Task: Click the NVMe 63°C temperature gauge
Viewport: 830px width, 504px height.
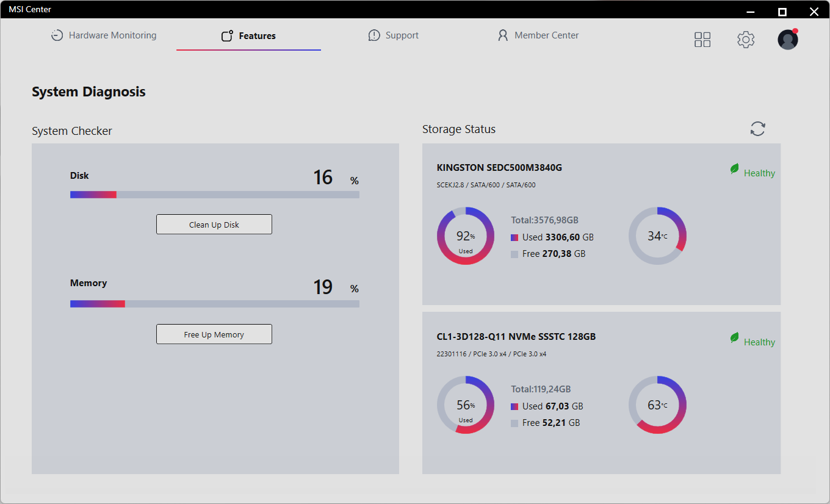Action: point(657,405)
